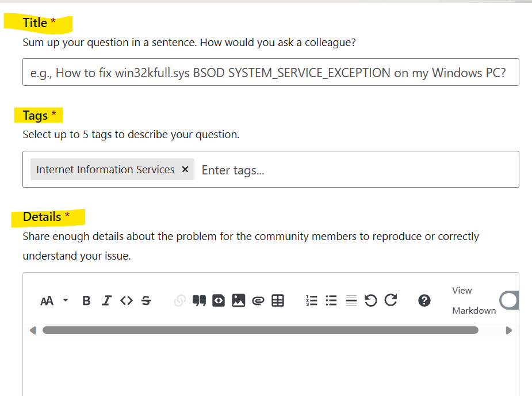Screen dimensions: 532x396
Task: Click the scrollbar right arrow
Action: pyautogui.click(x=508, y=330)
